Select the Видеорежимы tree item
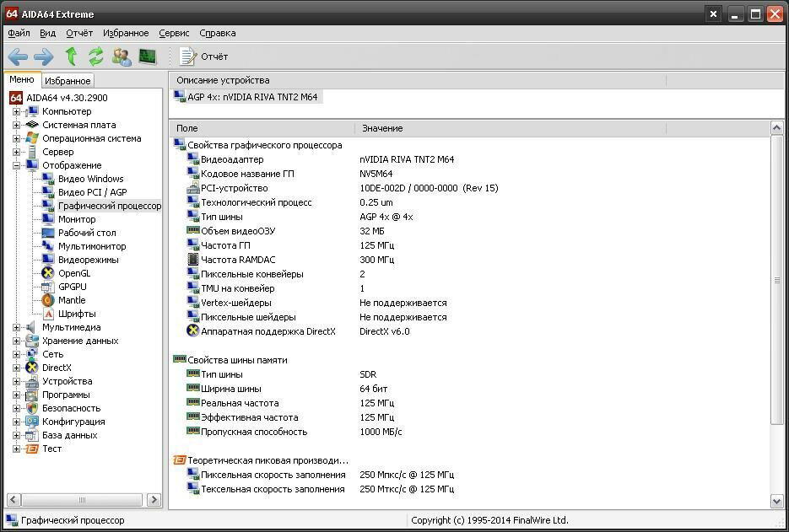789x532 pixels. coord(89,260)
